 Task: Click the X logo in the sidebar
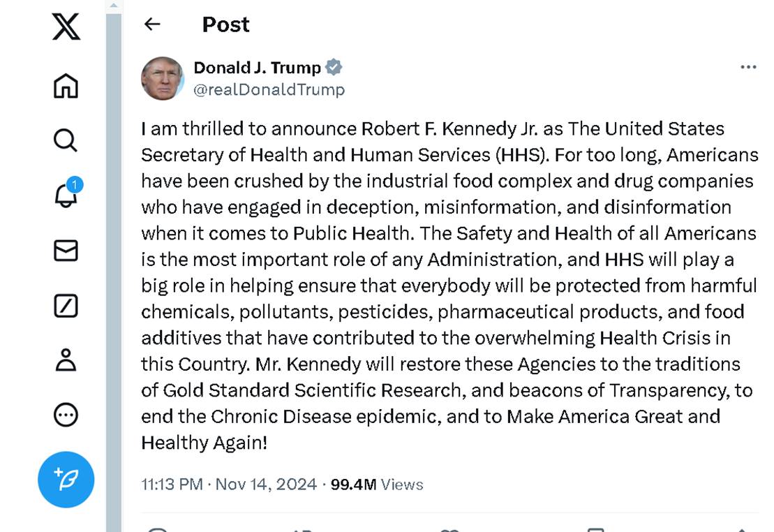pos(66,27)
